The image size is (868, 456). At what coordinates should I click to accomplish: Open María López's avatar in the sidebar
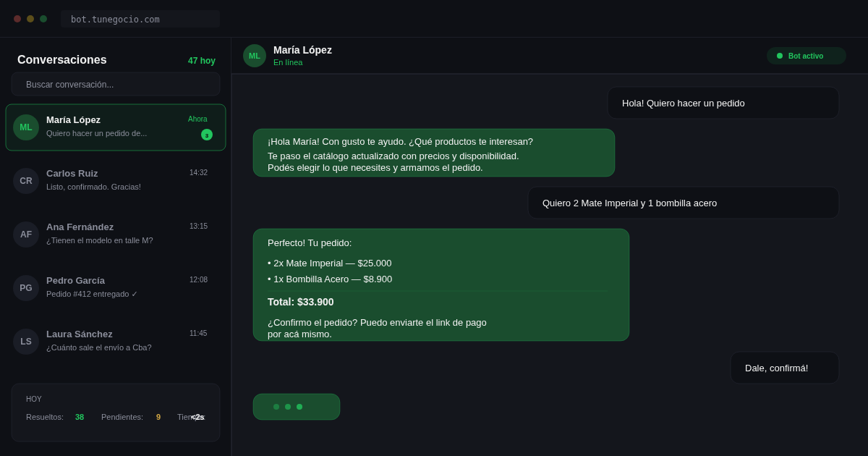tap(26, 127)
